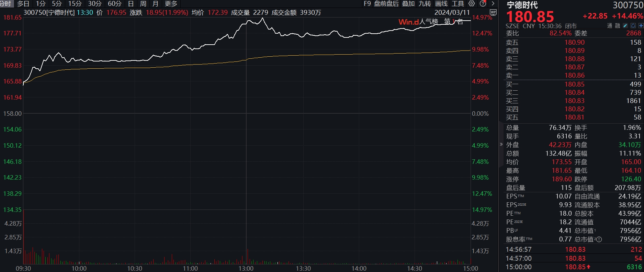Collapse side panel with double-arrow handle
Viewport: 644px width, 272px height.
[501, 144]
